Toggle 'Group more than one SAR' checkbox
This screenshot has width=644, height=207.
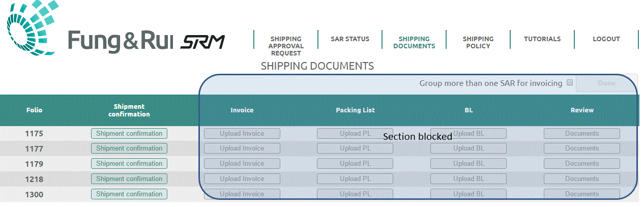click(x=570, y=82)
